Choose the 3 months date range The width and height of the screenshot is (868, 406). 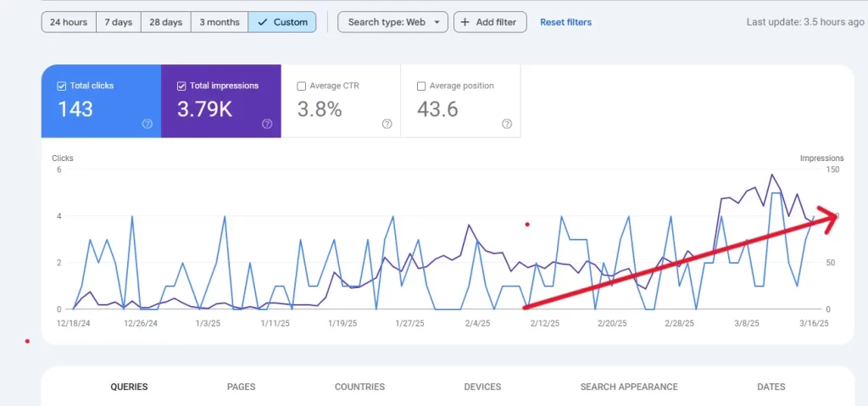click(x=220, y=22)
